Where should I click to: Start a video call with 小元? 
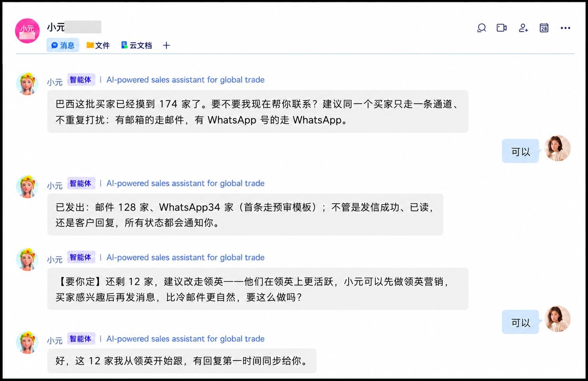tap(502, 28)
